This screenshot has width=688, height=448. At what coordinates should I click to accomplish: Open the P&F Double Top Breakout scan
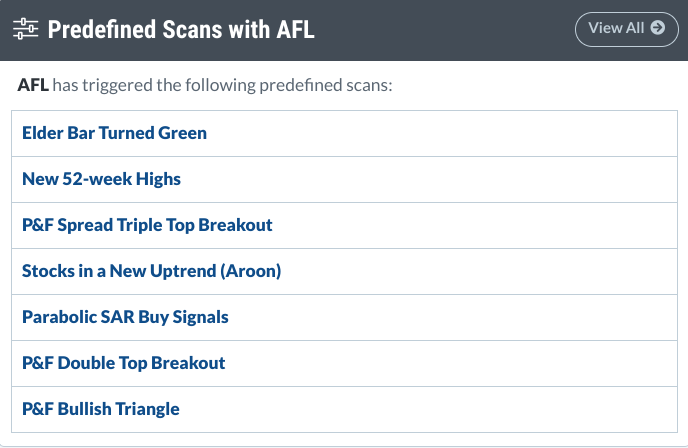tap(123, 363)
